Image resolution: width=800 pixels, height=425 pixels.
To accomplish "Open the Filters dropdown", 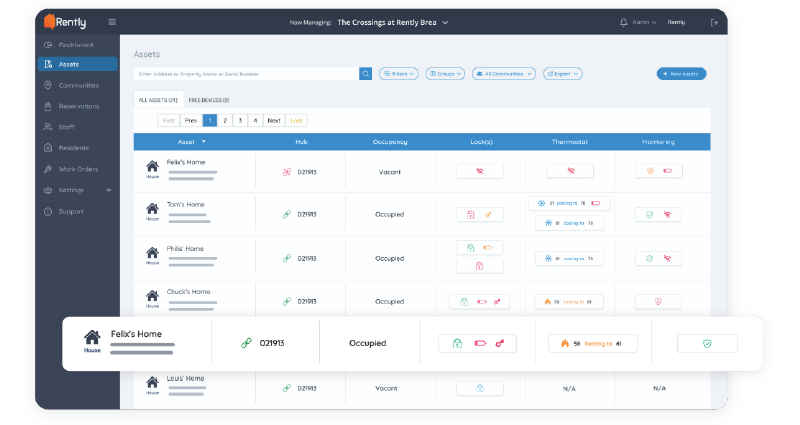I will (x=400, y=74).
